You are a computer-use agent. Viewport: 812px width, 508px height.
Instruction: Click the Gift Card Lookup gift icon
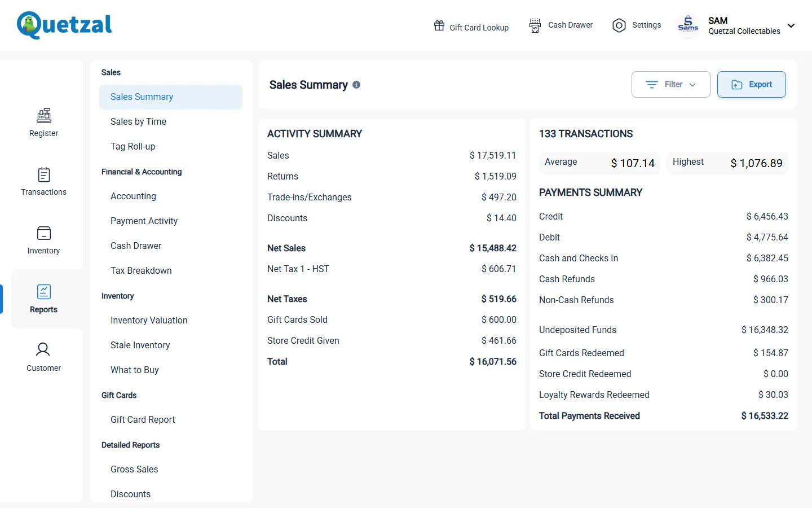click(439, 25)
